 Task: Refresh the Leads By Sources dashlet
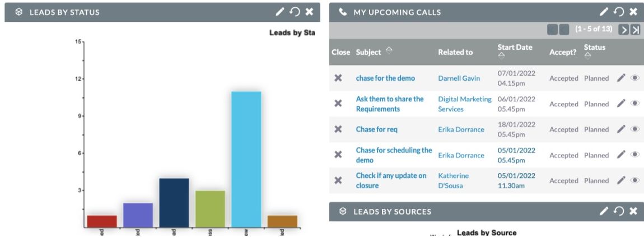[x=619, y=211]
